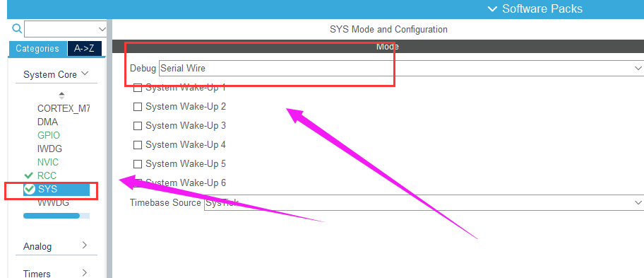Select WWDG in the peripheral list
Viewport: 644px width, 278px height.
(x=54, y=203)
